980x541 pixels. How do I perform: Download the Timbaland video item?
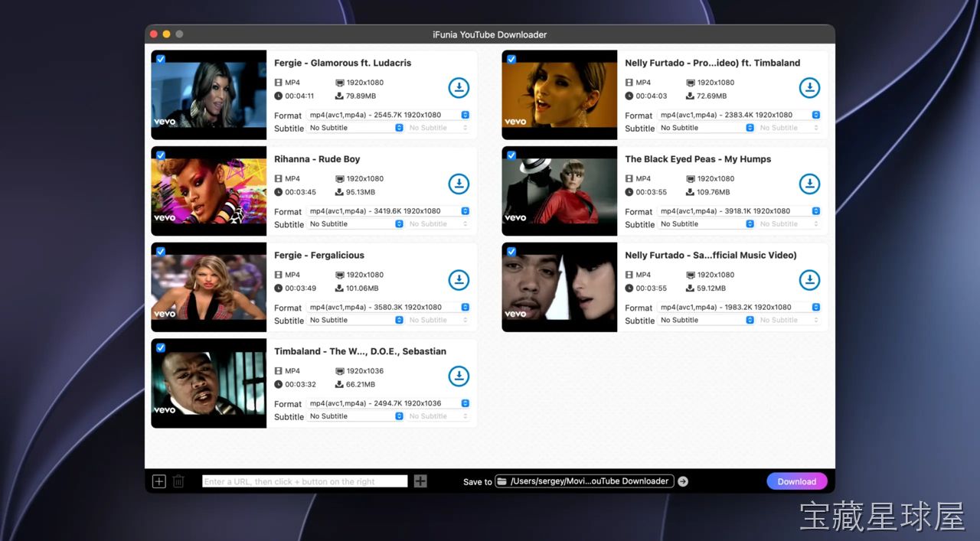pyautogui.click(x=459, y=376)
